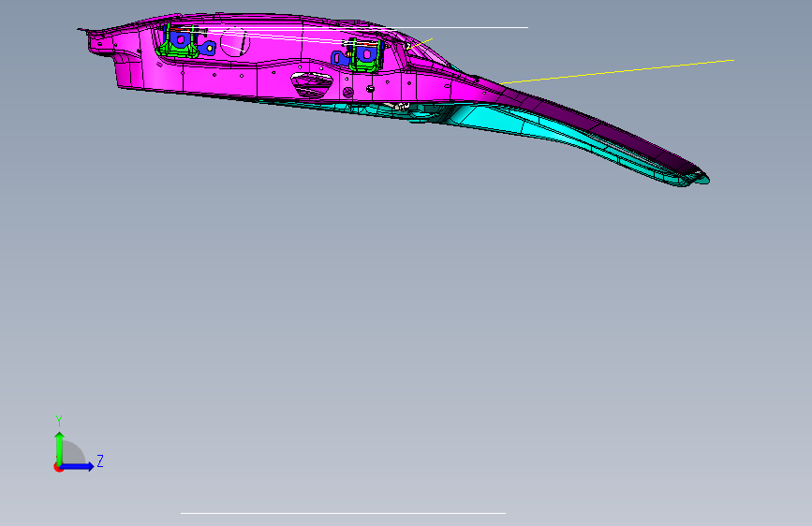Click the green Y axis arrow of the triad
The image size is (812, 526).
[59, 448]
